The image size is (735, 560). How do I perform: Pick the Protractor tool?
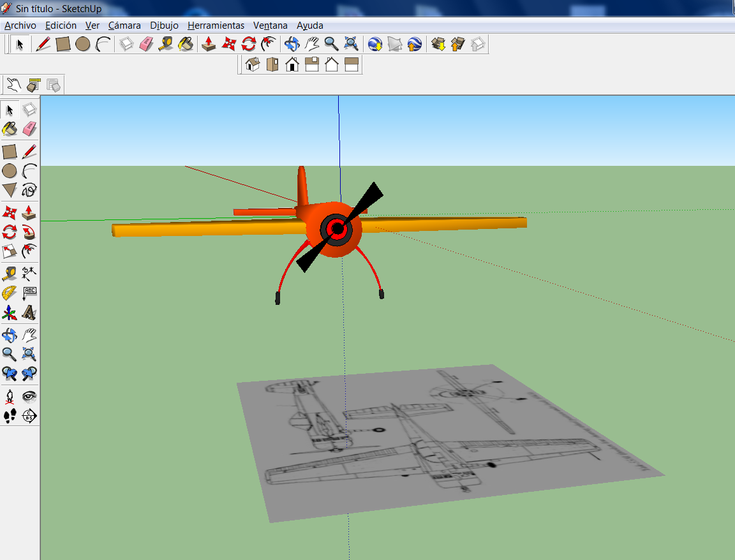(10, 293)
